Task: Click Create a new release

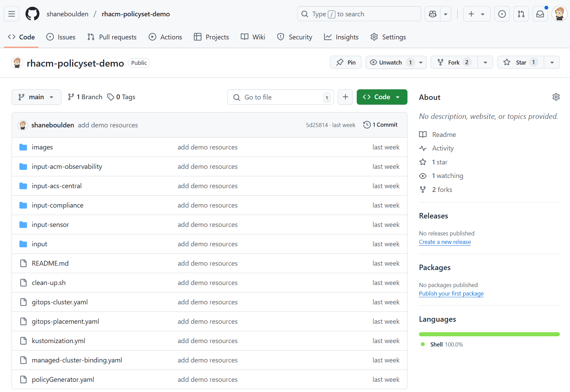Action: (x=445, y=242)
